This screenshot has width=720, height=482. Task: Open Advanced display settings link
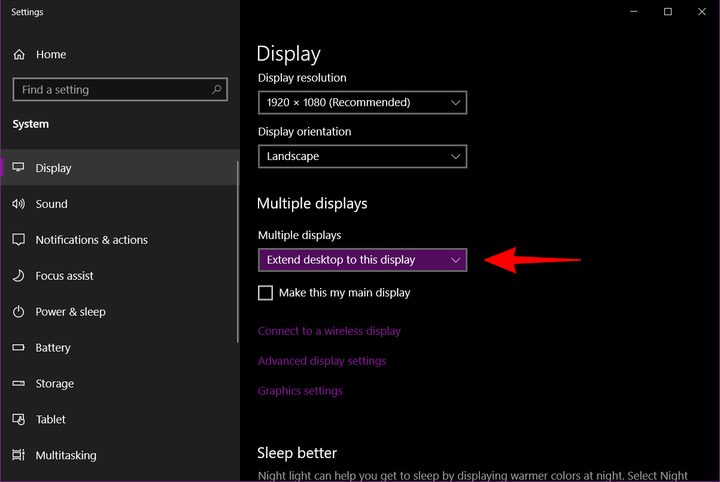pos(322,361)
